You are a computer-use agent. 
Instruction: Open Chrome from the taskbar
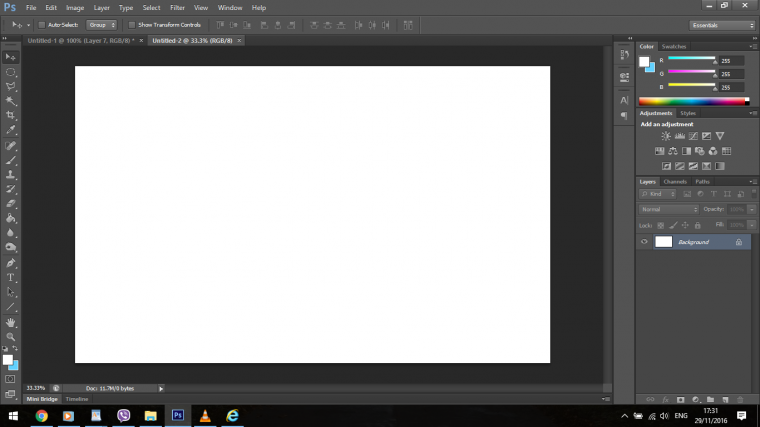click(x=42, y=416)
